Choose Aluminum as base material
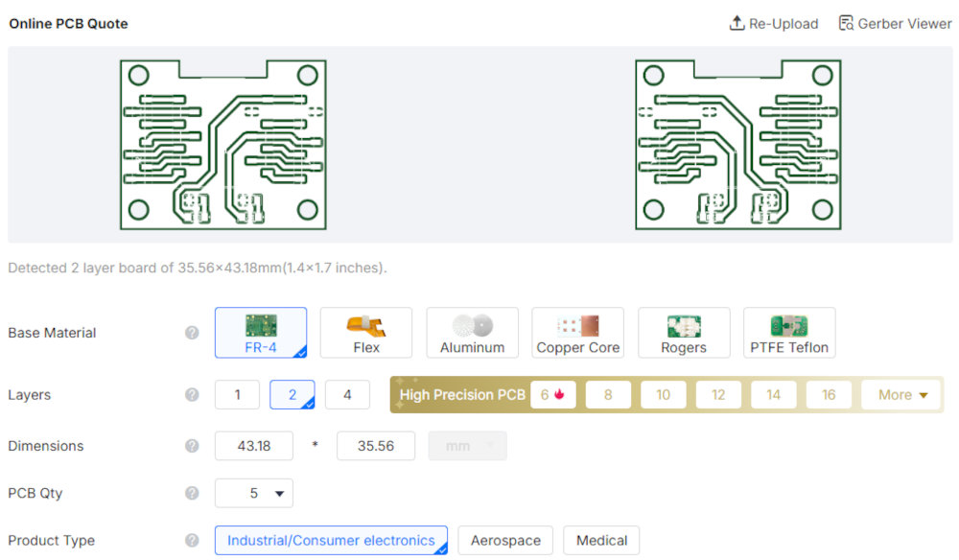Viewport: 959px width, 560px height. click(x=472, y=333)
